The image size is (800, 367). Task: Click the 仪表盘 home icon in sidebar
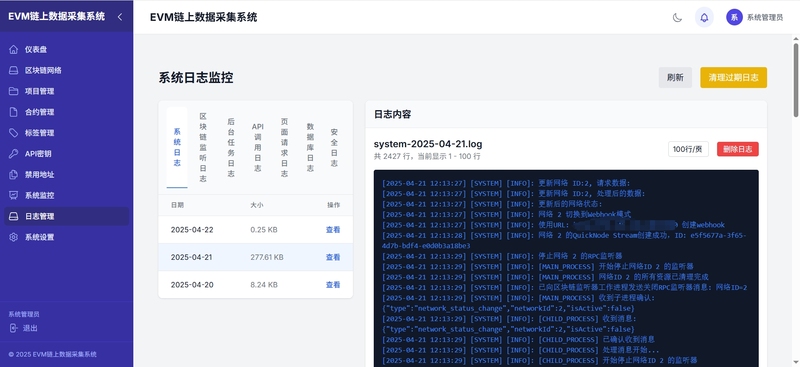tap(14, 50)
